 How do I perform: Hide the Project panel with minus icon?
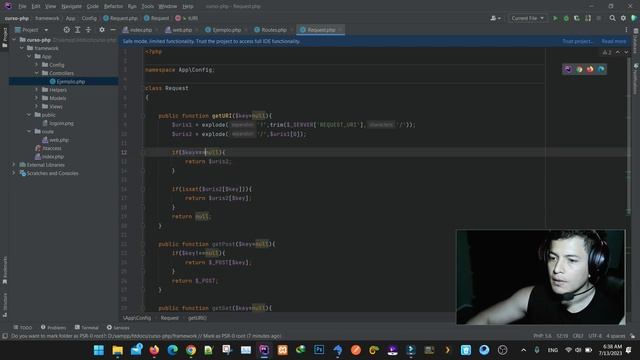[113, 30]
